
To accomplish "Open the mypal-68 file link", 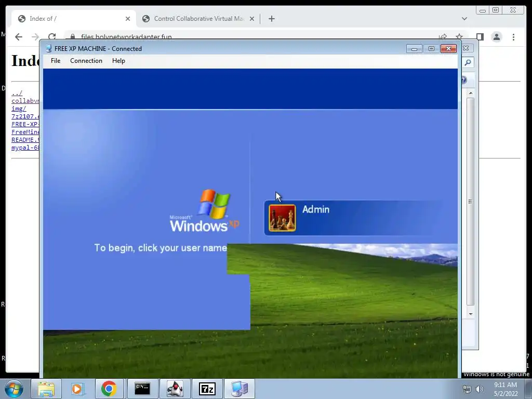I will [25, 148].
